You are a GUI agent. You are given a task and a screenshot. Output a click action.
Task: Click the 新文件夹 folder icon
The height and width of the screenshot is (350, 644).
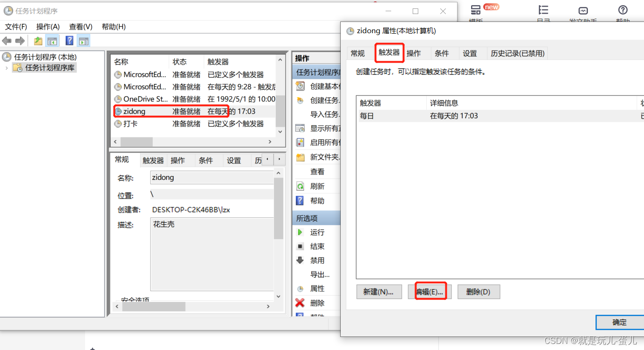301,157
